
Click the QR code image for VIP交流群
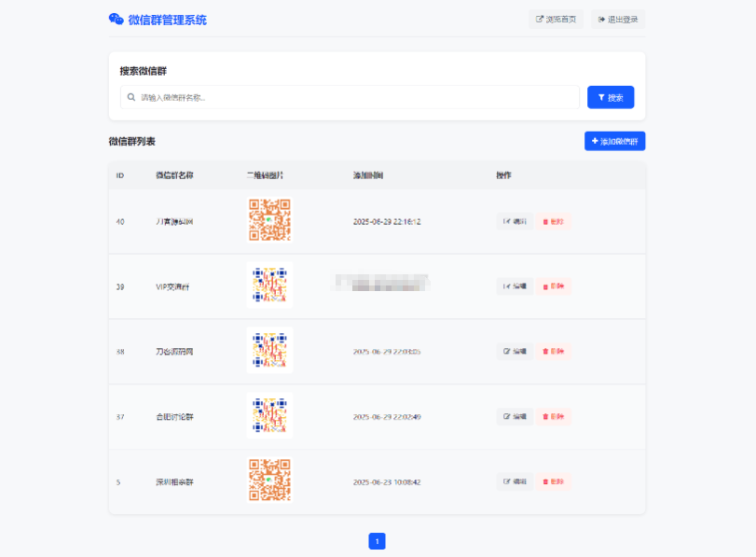[x=269, y=285]
